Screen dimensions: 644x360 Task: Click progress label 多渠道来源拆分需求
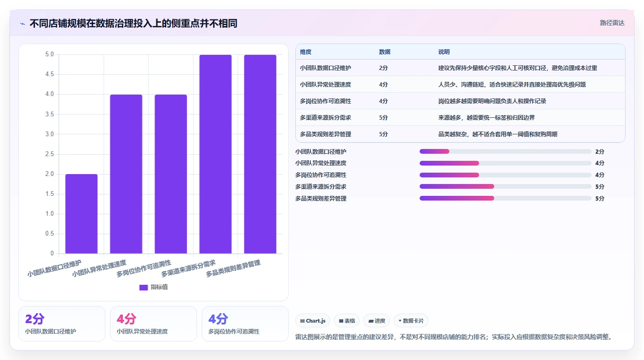321,187
